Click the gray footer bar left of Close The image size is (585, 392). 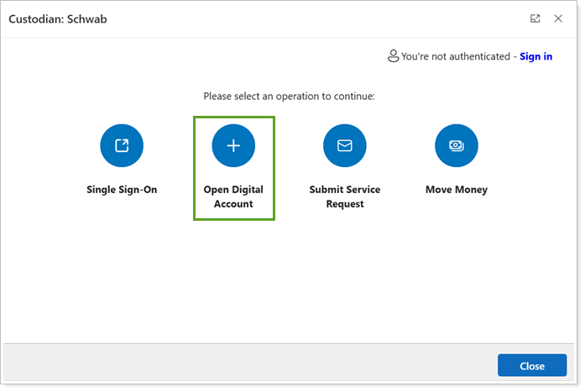[x=252, y=365]
